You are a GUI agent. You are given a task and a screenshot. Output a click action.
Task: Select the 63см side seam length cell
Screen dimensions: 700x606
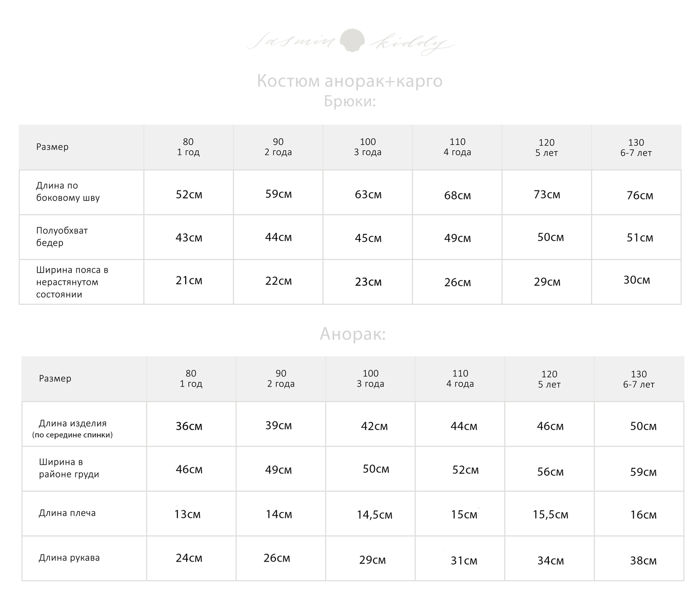[368, 194]
